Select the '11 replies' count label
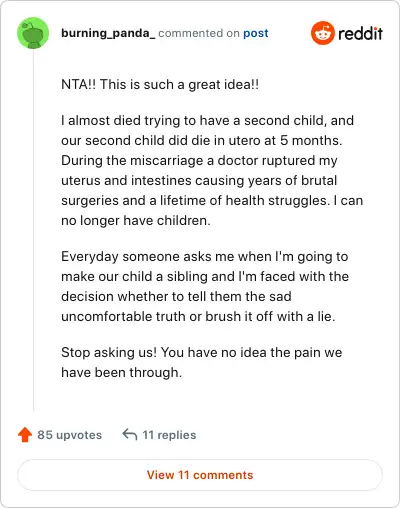The width and height of the screenshot is (400, 508). (x=169, y=435)
